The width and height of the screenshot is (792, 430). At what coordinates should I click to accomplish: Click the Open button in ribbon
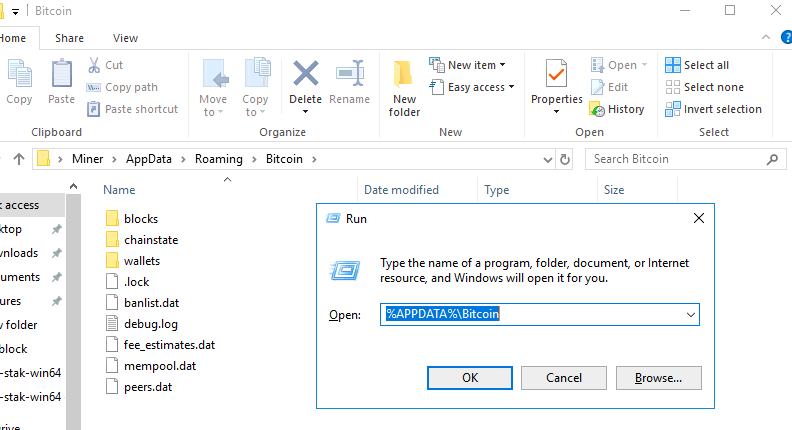pos(619,65)
